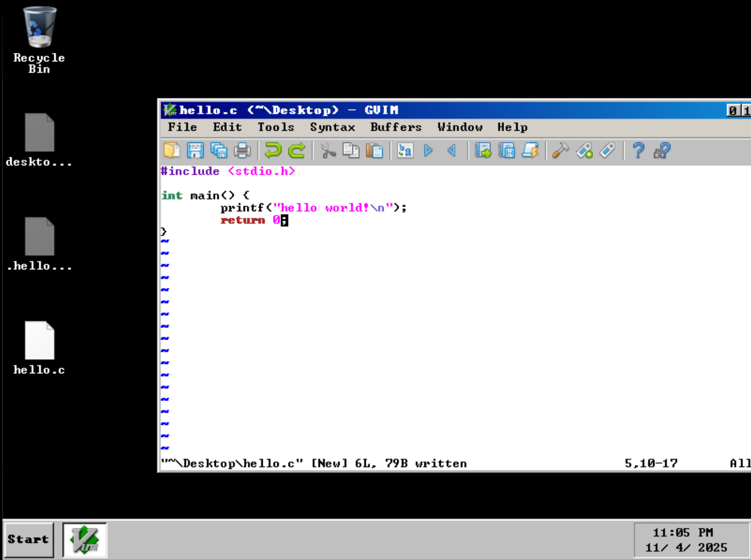Viewport: 751px width, 560px height.
Task: Open the Edit menu
Action: coord(227,127)
